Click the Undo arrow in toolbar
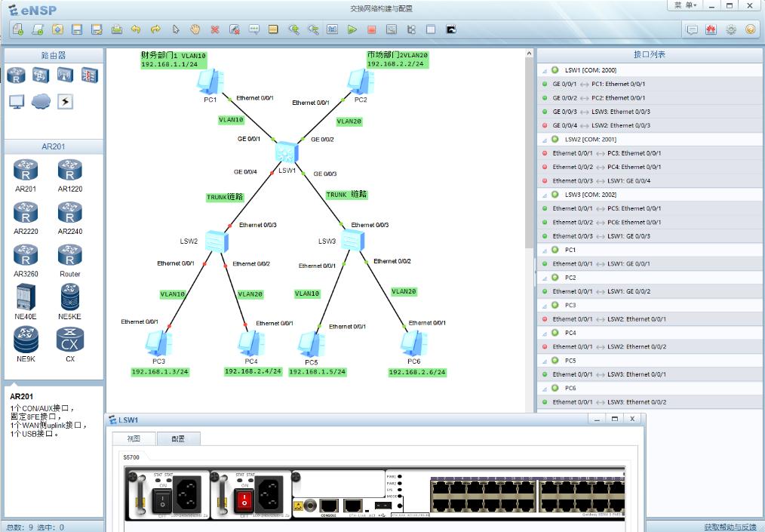This screenshot has width=765, height=532. pyautogui.click(x=136, y=29)
